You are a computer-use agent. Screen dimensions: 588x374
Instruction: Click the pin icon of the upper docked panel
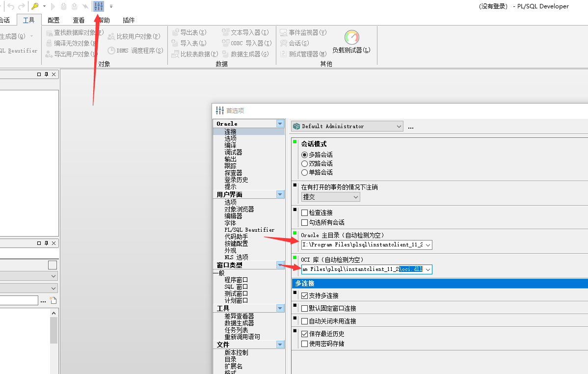[47, 74]
